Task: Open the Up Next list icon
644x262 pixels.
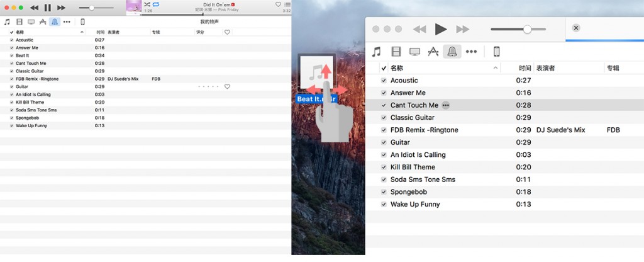Action: click(x=287, y=4)
